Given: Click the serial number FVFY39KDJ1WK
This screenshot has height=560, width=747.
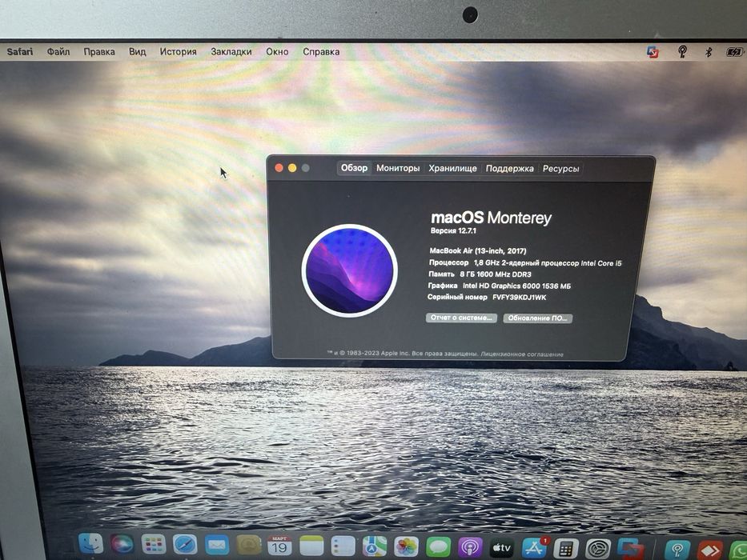Looking at the screenshot, I should pyautogui.click(x=520, y=297).
